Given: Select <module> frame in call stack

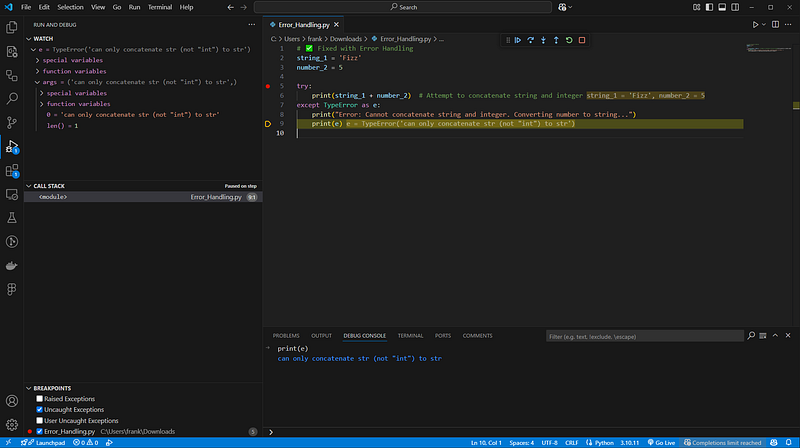Looking at the screenshot, I should 143,197.
